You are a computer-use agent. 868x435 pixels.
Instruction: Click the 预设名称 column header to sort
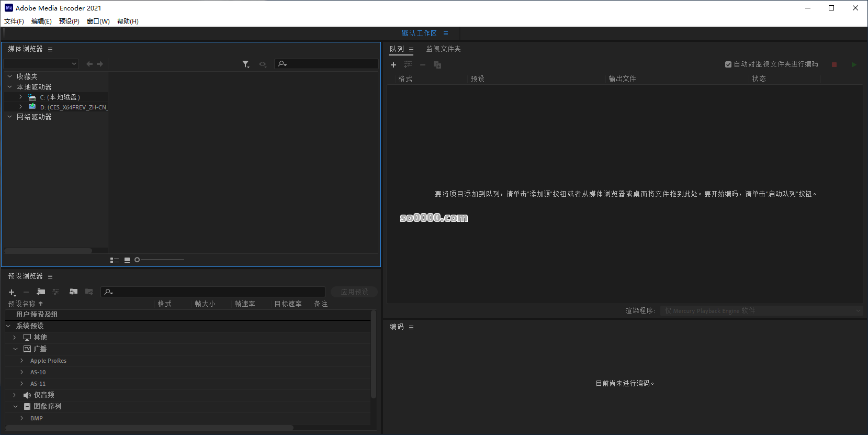(x=22, y=304)
